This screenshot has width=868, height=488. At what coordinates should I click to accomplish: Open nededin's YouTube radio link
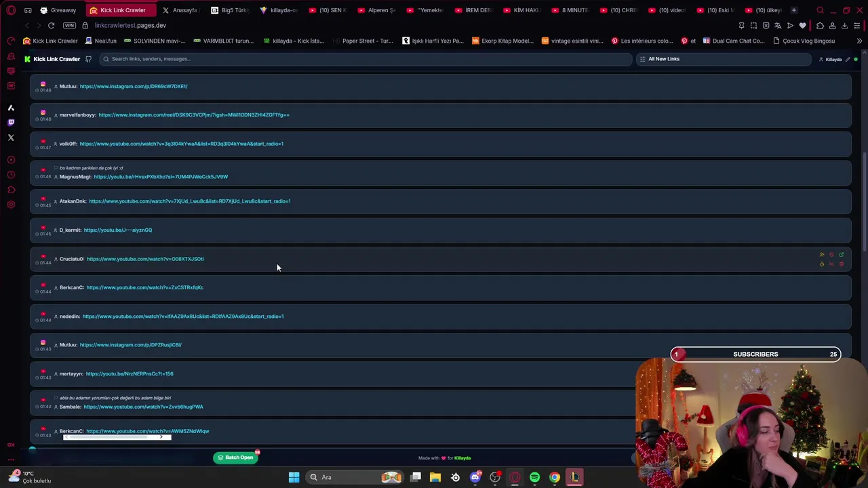point(183,317)
